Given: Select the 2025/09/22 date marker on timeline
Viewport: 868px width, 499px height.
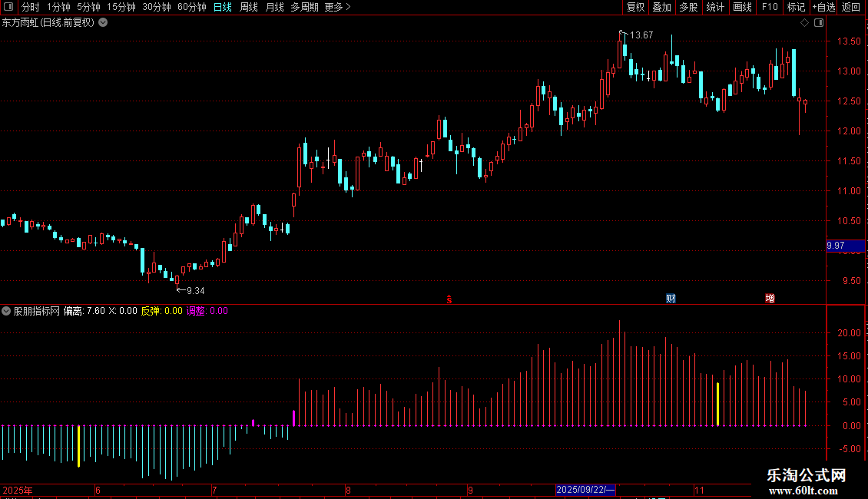Looking at the screenshot, I should tap(585, 490).
